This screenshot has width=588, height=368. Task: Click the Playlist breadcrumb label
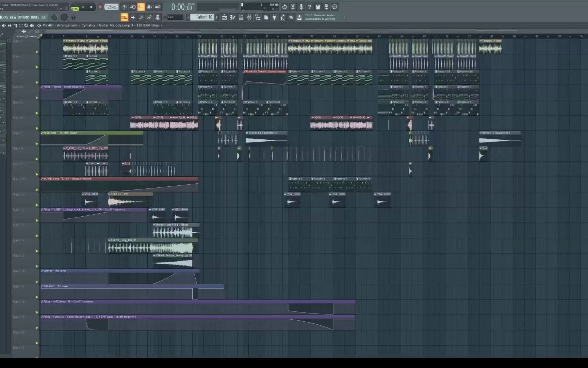click(48, 25)
